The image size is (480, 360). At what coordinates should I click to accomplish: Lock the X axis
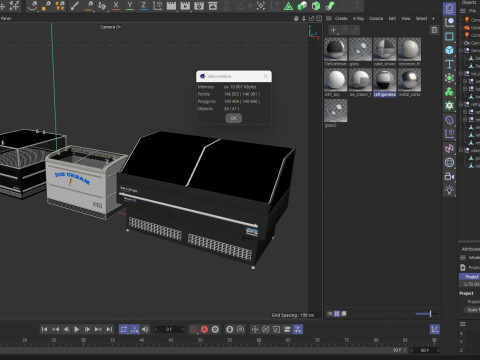pos(116,6)
